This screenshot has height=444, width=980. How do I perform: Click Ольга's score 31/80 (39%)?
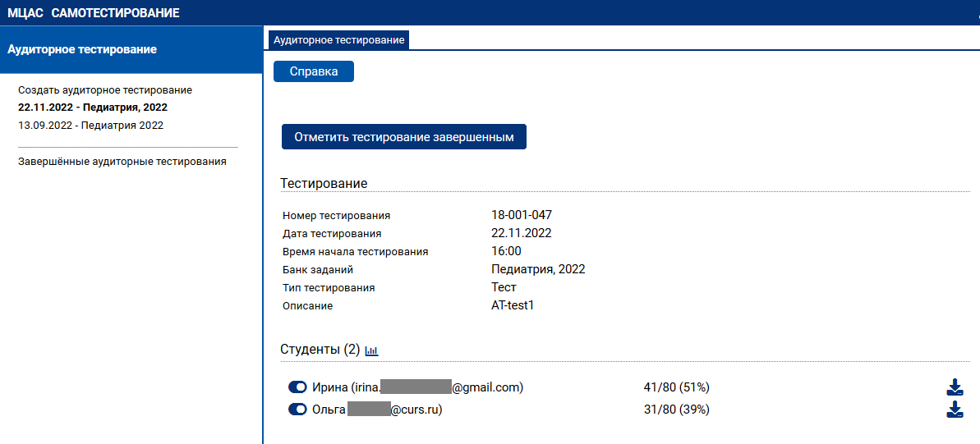(676, 410)
